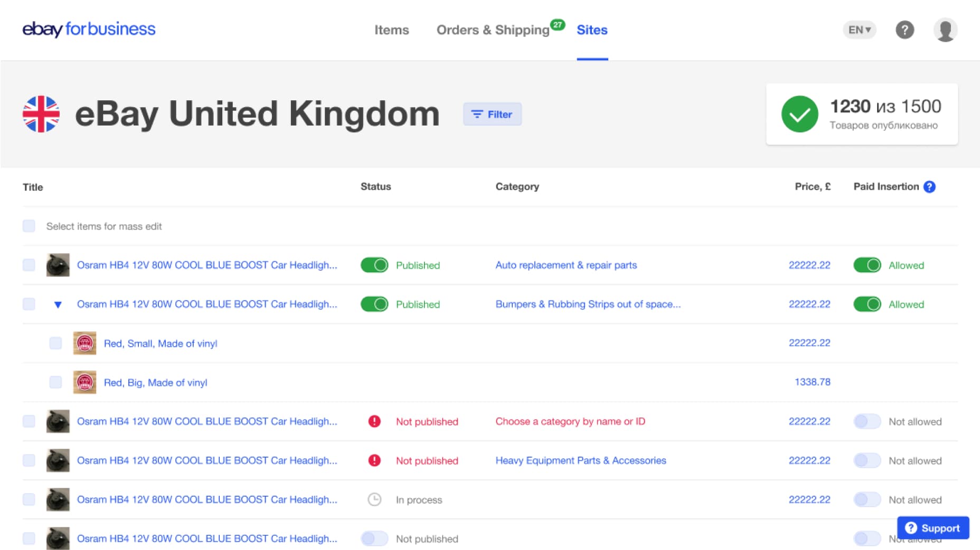This screenshot has width=980, height=550.
Task: Open 'Red, Big, Made of vinyl' variation
Action: [x=155, y=382]
